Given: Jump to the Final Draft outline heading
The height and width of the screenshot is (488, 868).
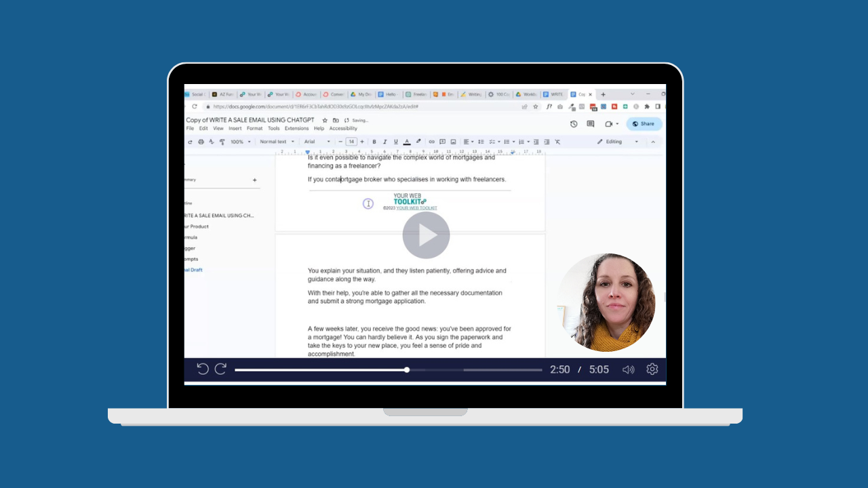Looking at the screenshot, I should tap(193, 270).
